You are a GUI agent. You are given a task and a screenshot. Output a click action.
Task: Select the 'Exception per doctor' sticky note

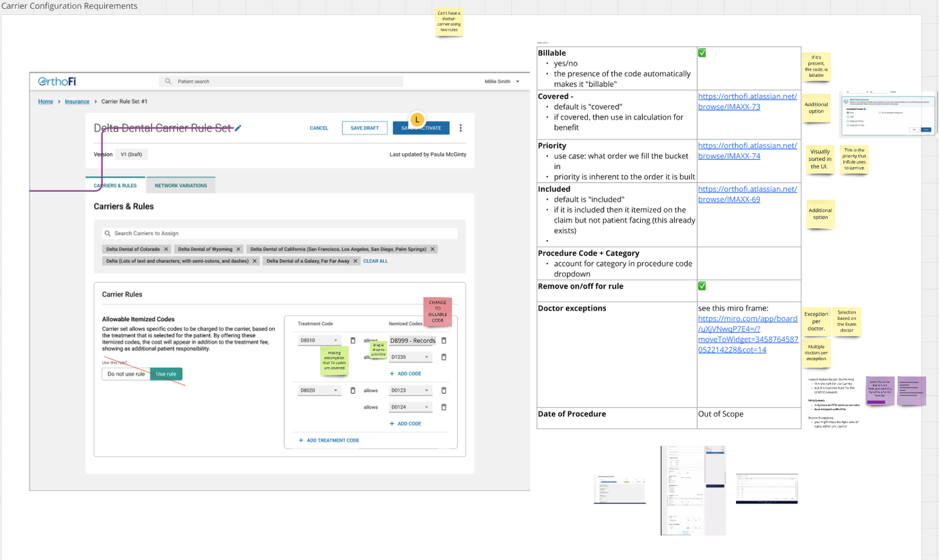coord(816,321)
